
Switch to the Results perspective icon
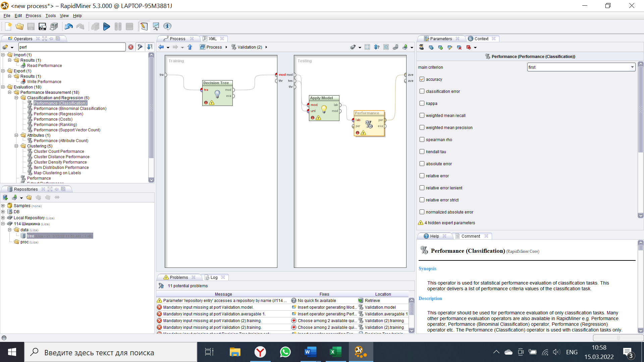(x=156, y=26)
